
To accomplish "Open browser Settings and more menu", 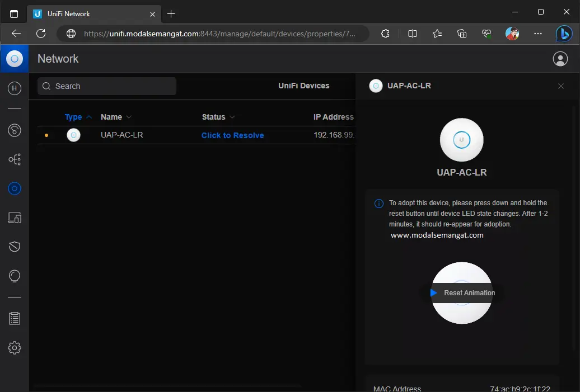I will [x=538, y=34].
